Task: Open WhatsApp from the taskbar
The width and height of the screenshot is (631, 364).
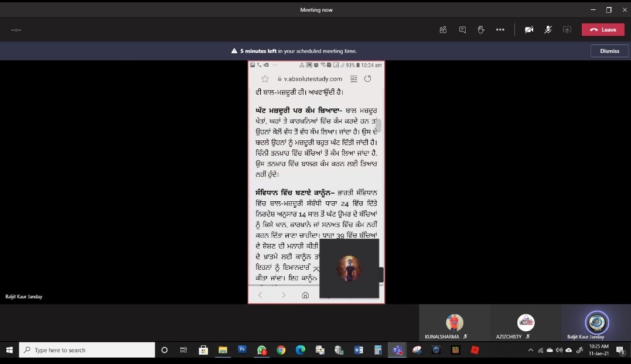Action: (261, 350)
